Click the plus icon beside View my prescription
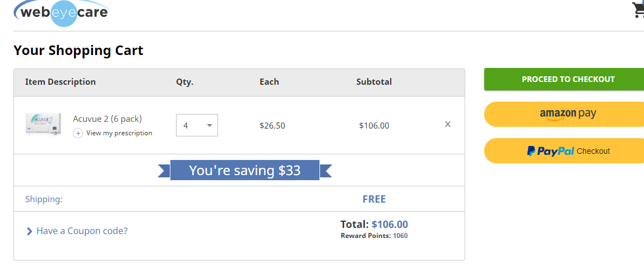The width and height of the screenshot is (644, 270). click(x=78, y=133)
